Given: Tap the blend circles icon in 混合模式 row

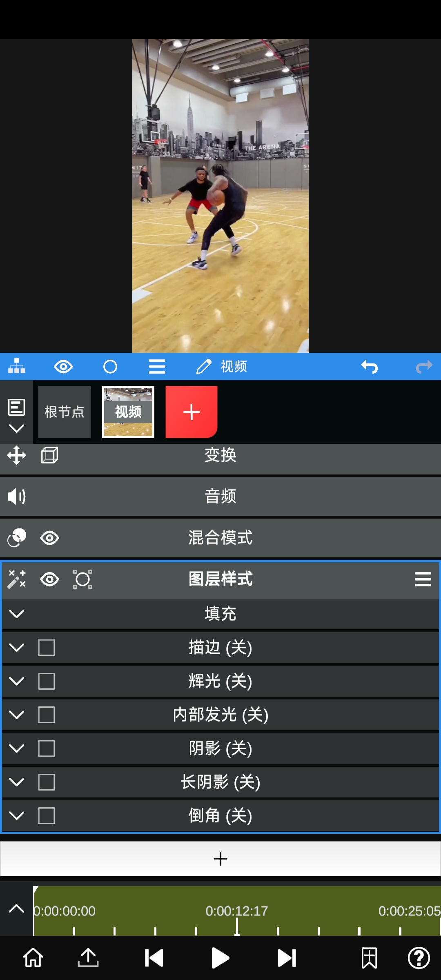Looking at the screenshot, I should click(x=16, y=538).
